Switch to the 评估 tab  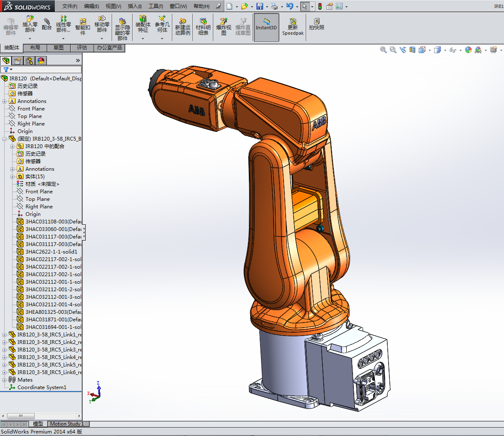point(82,48)
